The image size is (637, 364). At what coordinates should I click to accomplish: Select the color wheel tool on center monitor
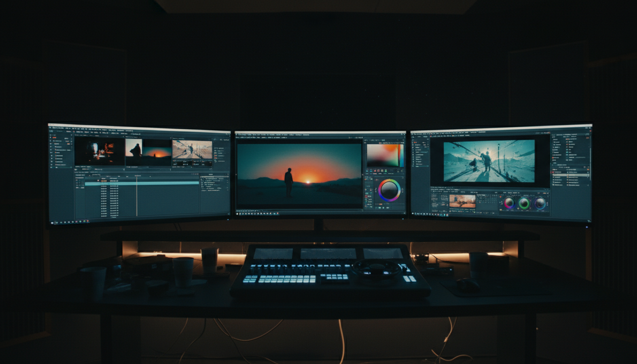pos(389,191)
